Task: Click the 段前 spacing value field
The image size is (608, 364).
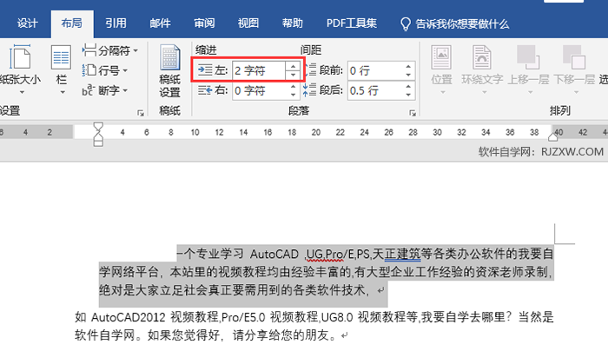Action: coord(375,70)
